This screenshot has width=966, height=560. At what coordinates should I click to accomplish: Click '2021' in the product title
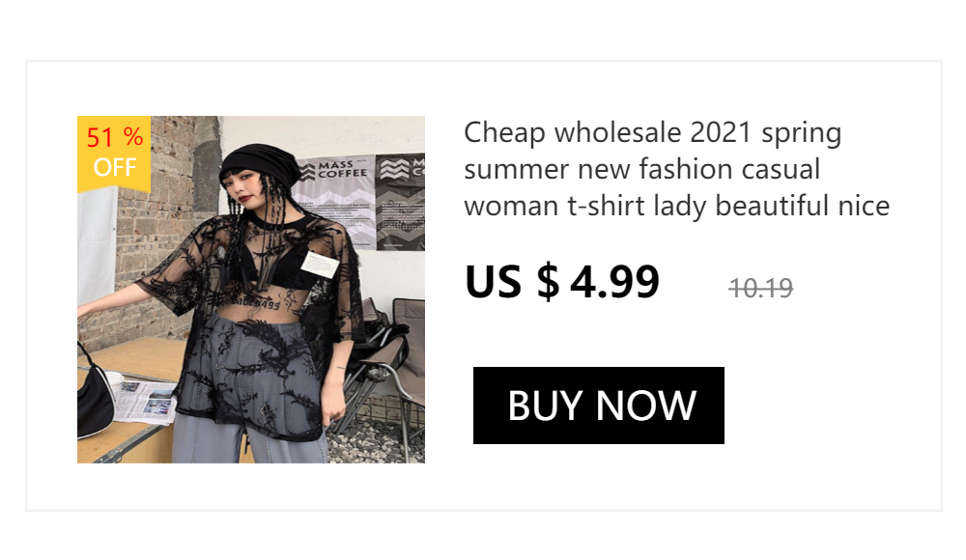[721, 132]
